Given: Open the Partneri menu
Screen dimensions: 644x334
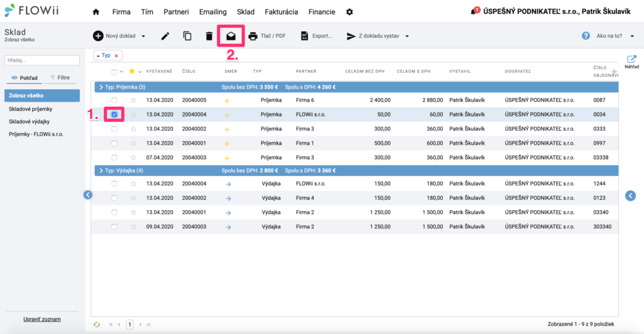Looking at the screenshot, I should (176, 12).
